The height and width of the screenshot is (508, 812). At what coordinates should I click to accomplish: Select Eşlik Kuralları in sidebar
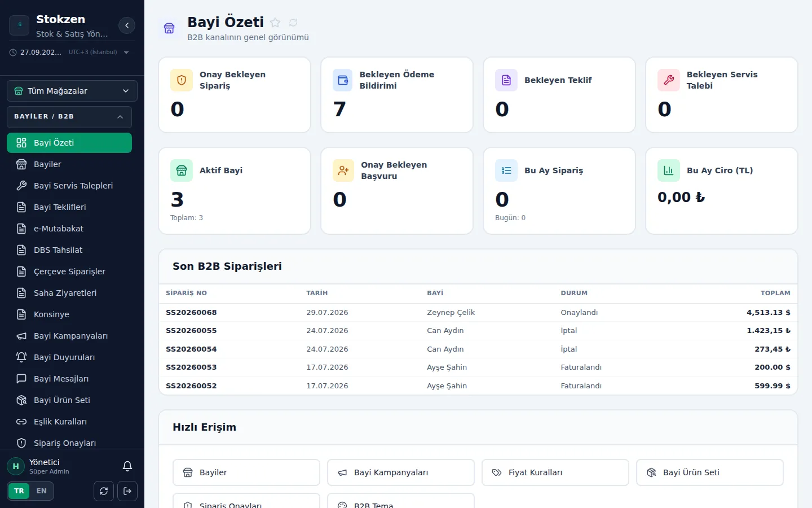pyautogui.click(x=69, y=422)
